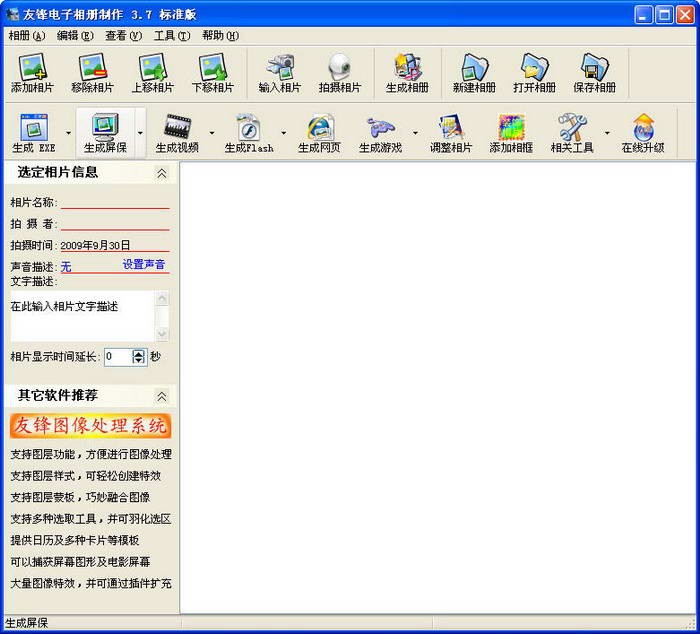
Task: Import photos with 输入相片 camera icon
Action: coord(279,74)
